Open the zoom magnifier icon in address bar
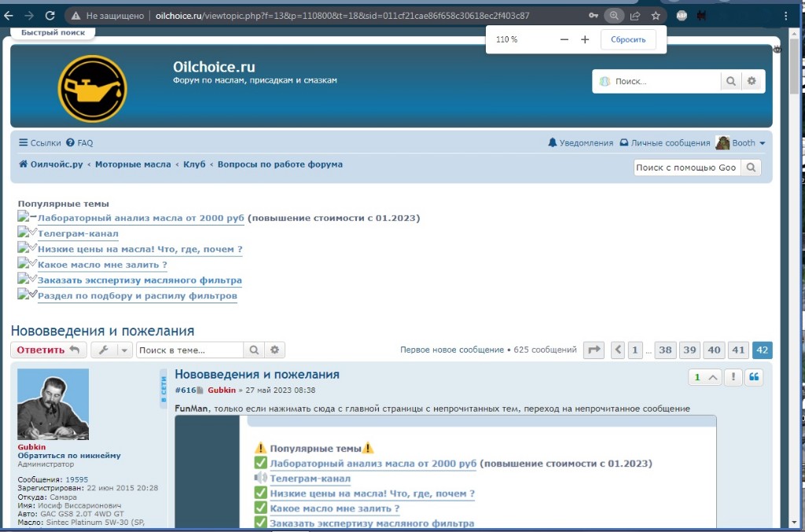 pyautogui.click(x=614, y=16)
